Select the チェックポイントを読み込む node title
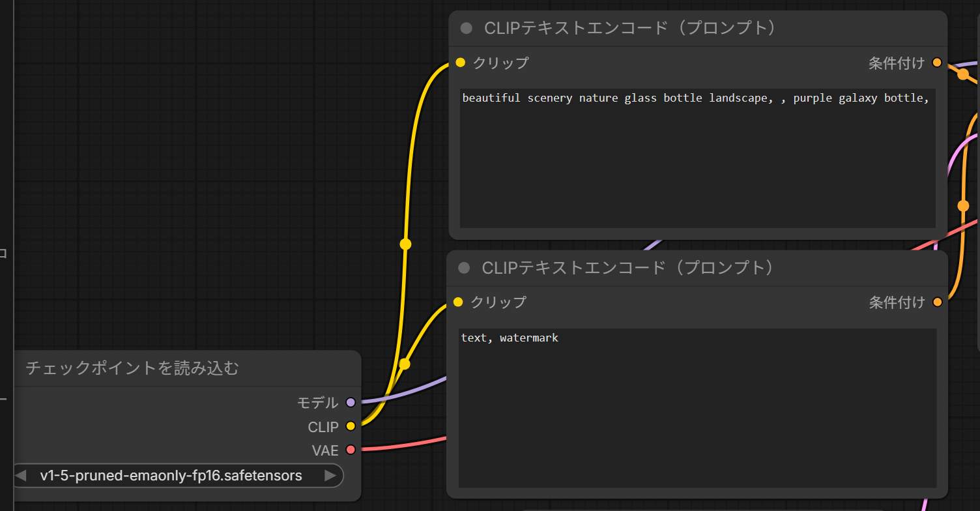Image resolution: width=980 pixels, height=511 pixels. point(132,368)
